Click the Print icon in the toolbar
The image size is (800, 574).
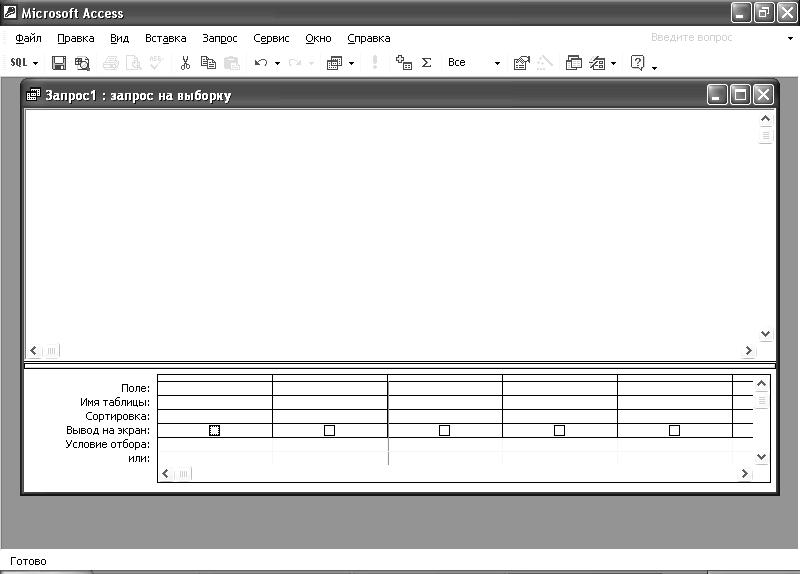point(111,63)
